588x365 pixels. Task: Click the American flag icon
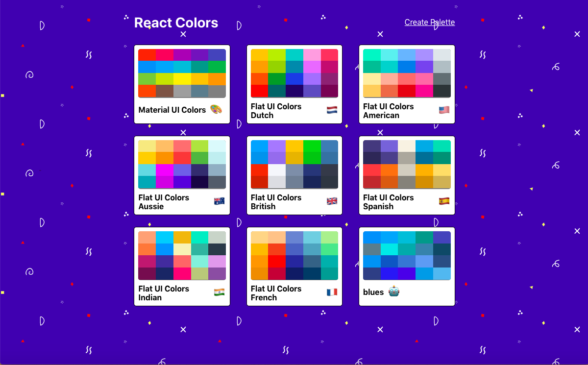click(x=444, y=110)
